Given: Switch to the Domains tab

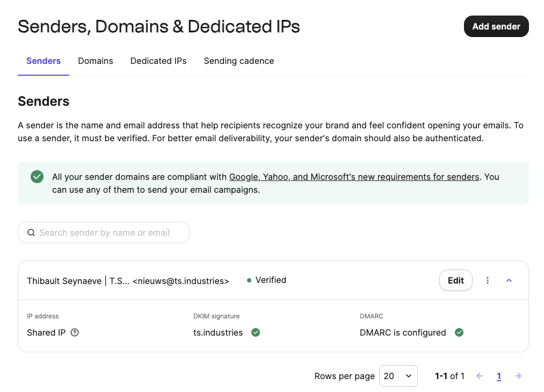Looking at the screenshot, I should tap(96, 61).
